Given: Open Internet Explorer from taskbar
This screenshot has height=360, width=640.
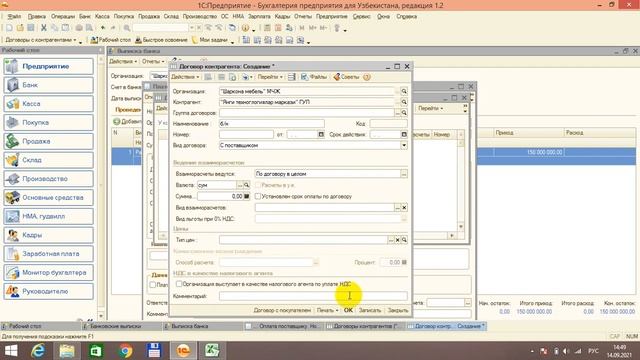Looking at the screenshot, I should (38, 351).
